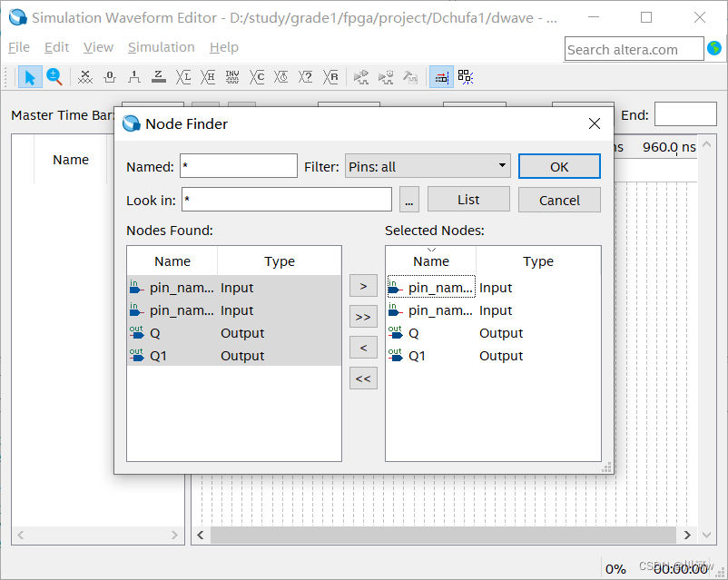Click the waveform horizontal scrollbar thumb
The width and height of the screenshot is (728, 580).
click(443, 535)
